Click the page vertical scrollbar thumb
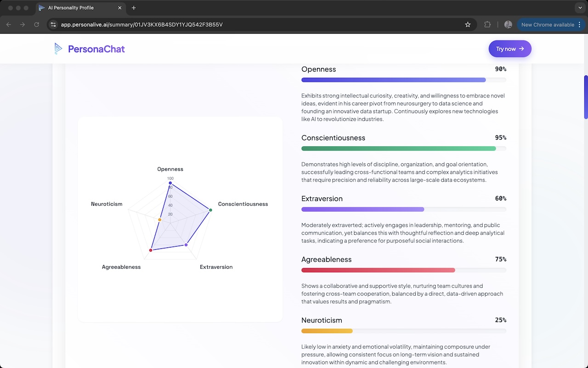This screenshot has width=588, height=368. [586, 97]
